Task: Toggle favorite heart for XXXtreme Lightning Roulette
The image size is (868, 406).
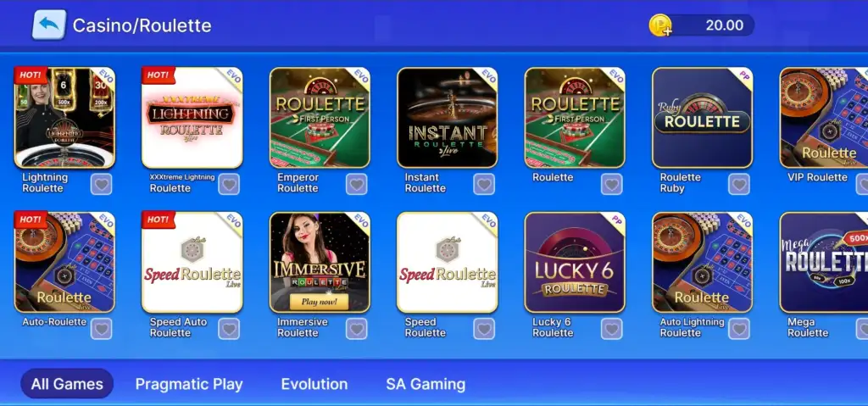Action: [x=229, y=184]
